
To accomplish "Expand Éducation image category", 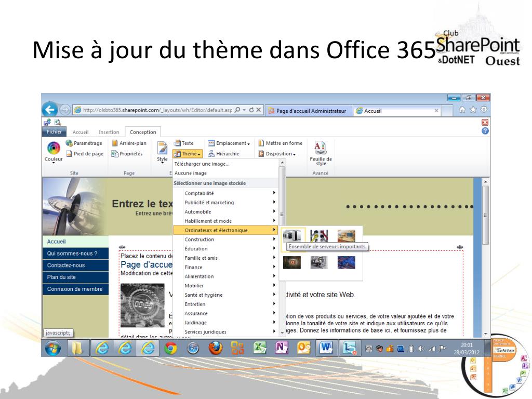I will pos(225,249).
